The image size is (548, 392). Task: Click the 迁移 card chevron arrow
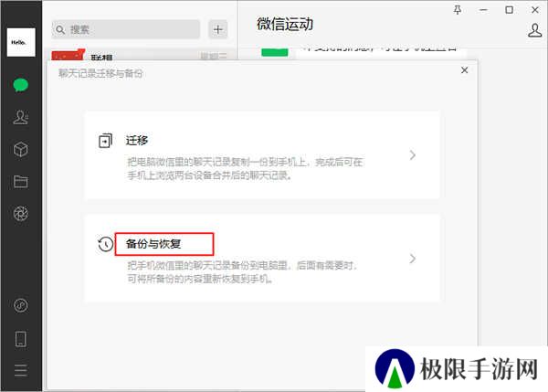coord(413,155)
